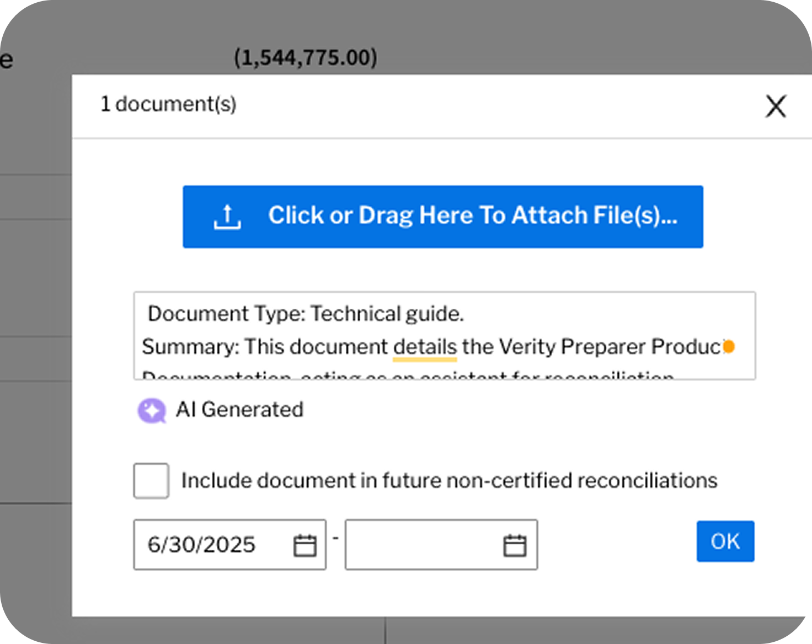Viewport: 812px width, 644px height.
Task: Click into the empty end date field
Action: pos(422,545)
